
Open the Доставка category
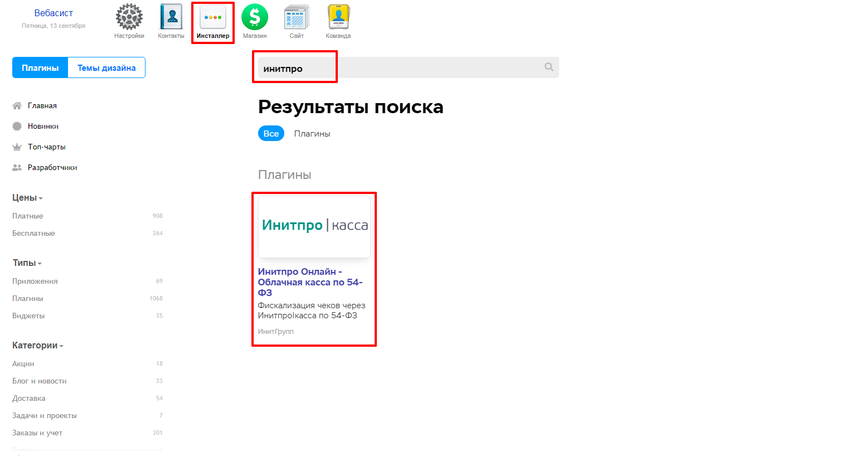pos(29,398)
